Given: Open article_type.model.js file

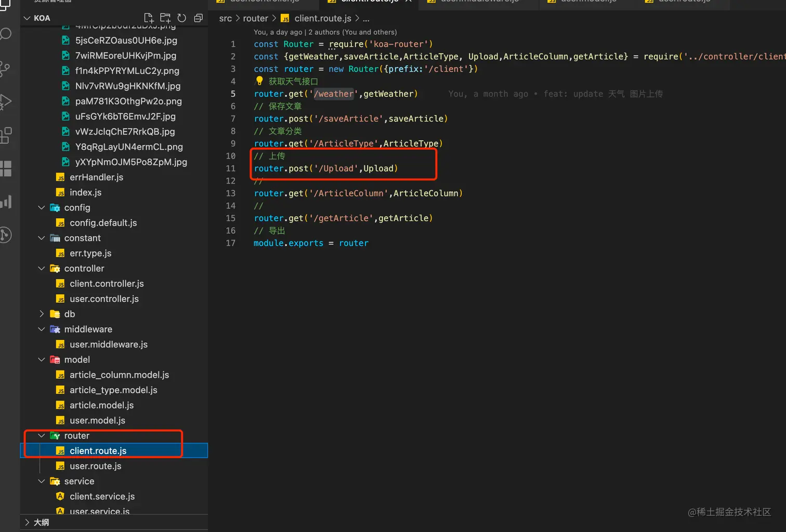Looking at the screenshot, I should 113,390.
